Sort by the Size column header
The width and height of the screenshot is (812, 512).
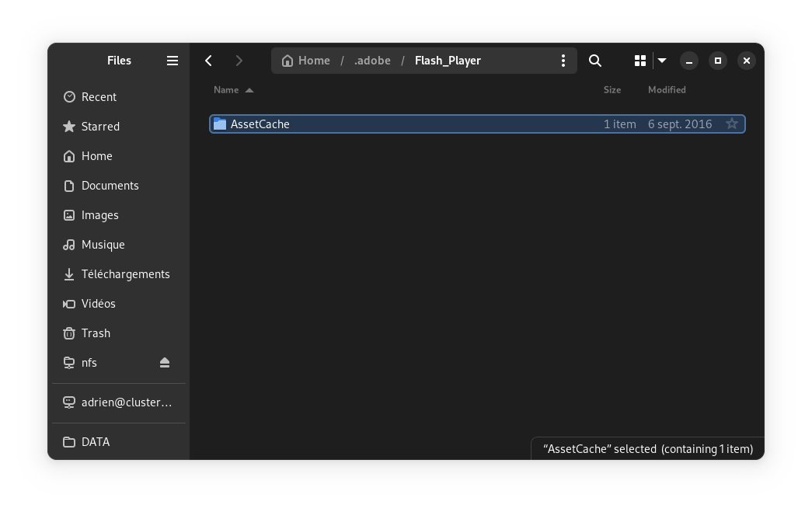612,89
